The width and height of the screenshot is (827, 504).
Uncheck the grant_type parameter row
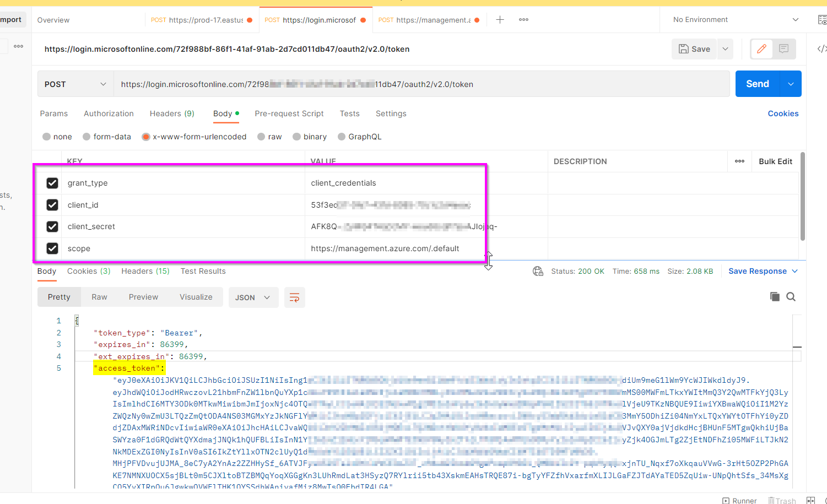(x=52, y=183)
